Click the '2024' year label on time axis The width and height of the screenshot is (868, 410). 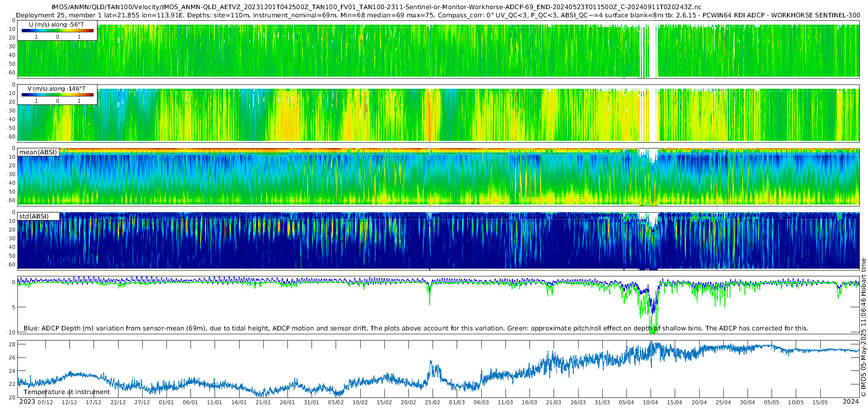coord(851,402)
